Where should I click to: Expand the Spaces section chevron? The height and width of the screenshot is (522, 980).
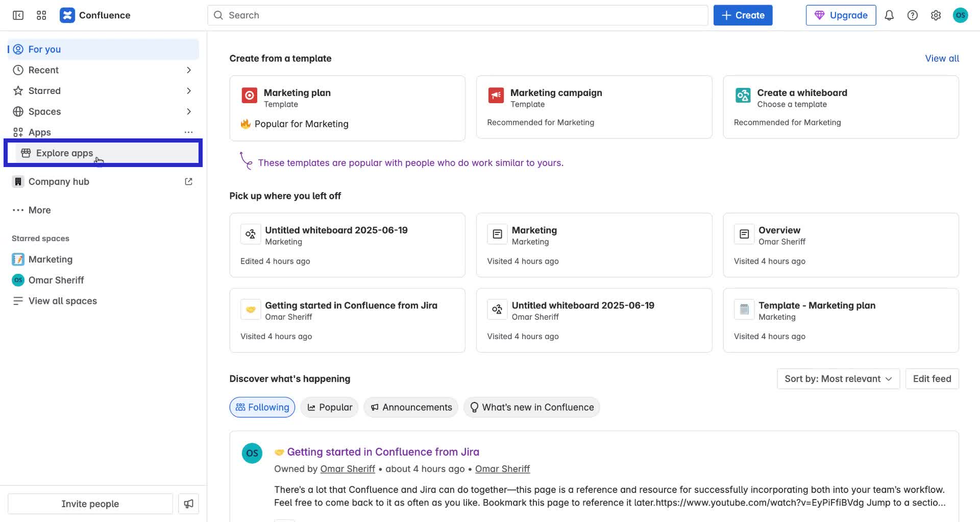189,111
